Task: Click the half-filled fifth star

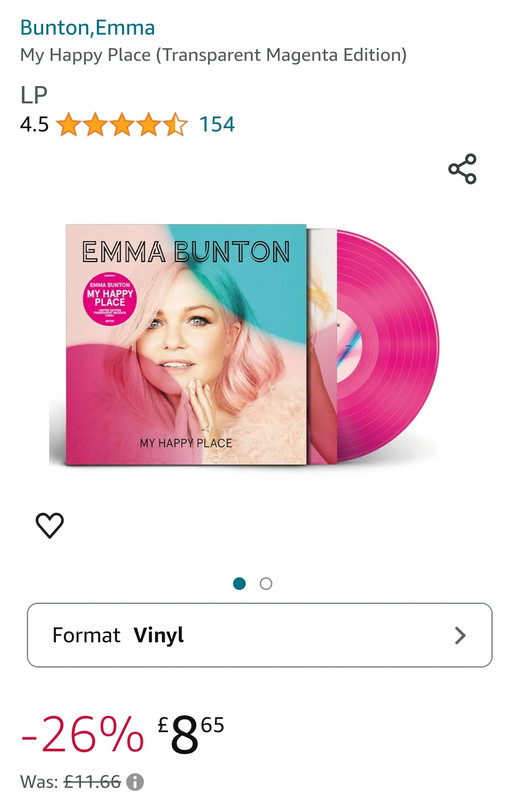Action: [x=175, y=124]
